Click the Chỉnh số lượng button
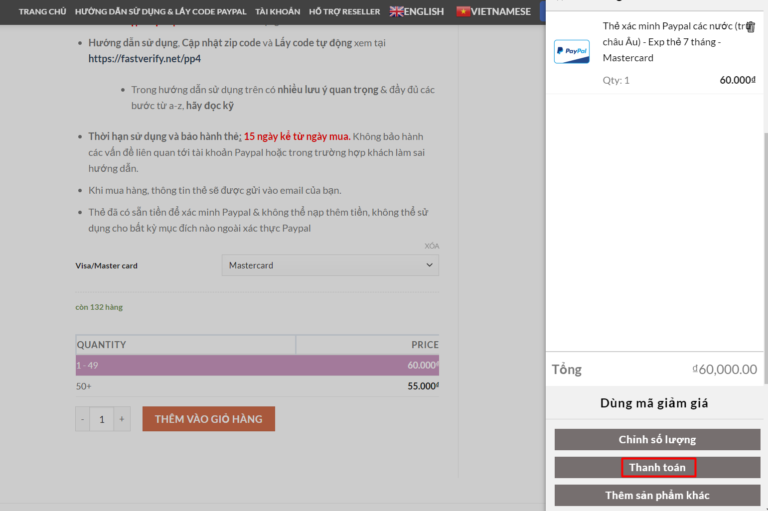The height and width of the screenshot is (511, 768). (x=657, y=440)
